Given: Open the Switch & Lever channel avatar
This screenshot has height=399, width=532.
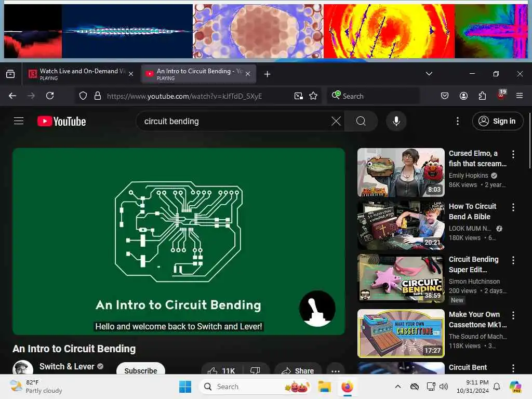Looking at the screenshot, I should (x=23, y=367).
